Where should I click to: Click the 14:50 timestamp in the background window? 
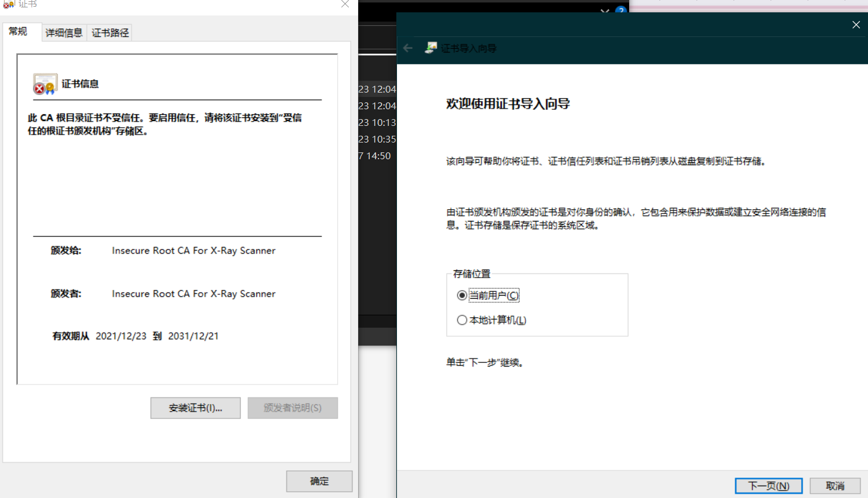tap(375, 156)
